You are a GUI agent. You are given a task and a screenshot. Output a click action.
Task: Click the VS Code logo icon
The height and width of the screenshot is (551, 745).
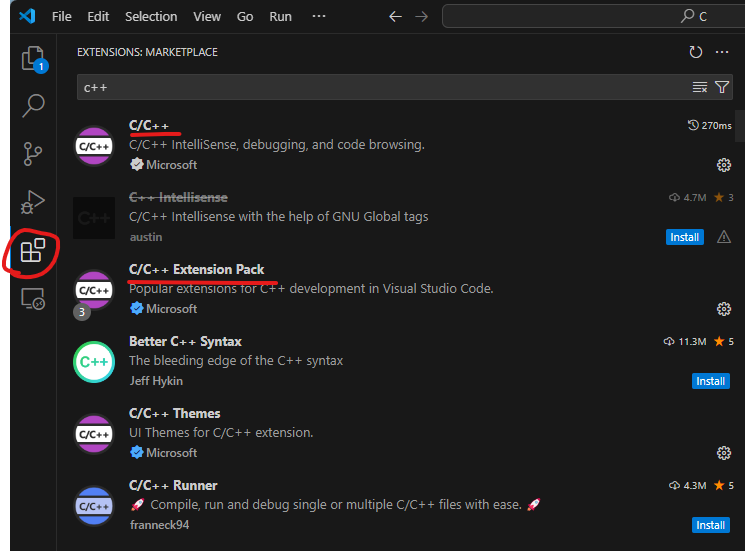pyautogui.click(x=27, y=16)
